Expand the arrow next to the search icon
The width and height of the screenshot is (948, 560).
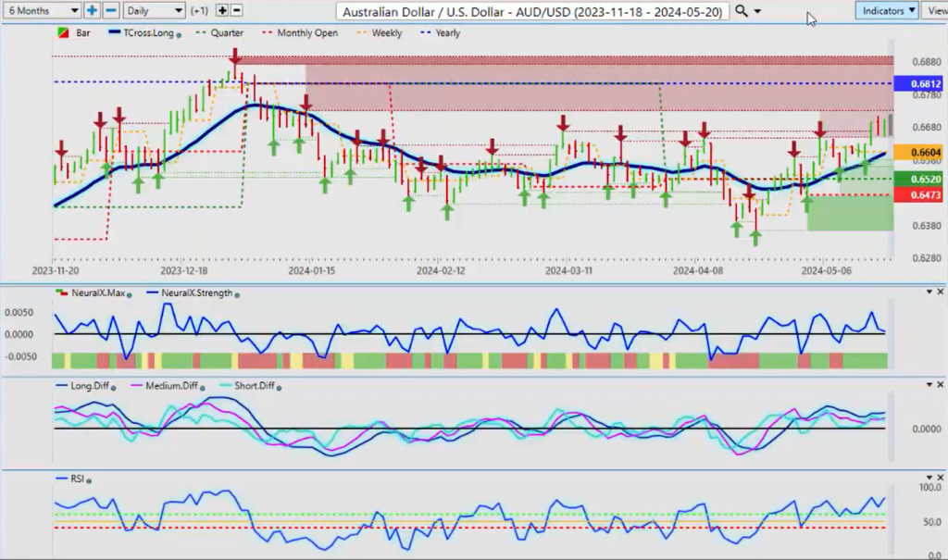point(759,11)
